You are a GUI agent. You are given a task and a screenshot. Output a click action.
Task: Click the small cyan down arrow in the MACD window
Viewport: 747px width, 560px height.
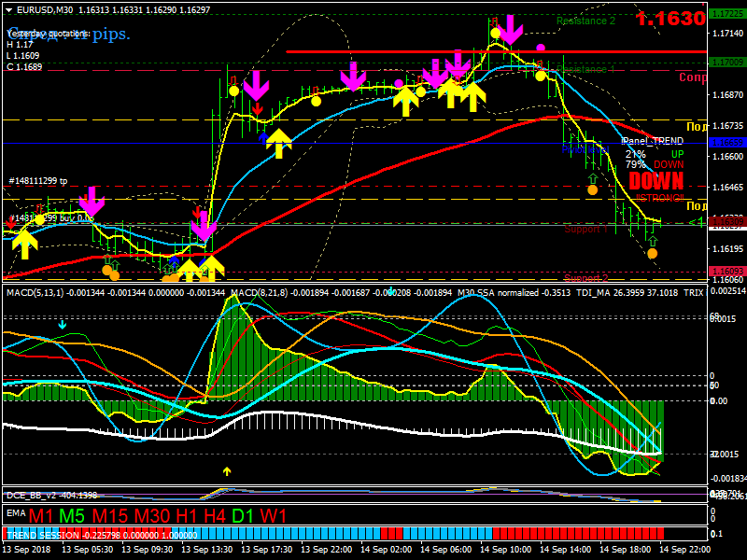(x=62, y=325)
